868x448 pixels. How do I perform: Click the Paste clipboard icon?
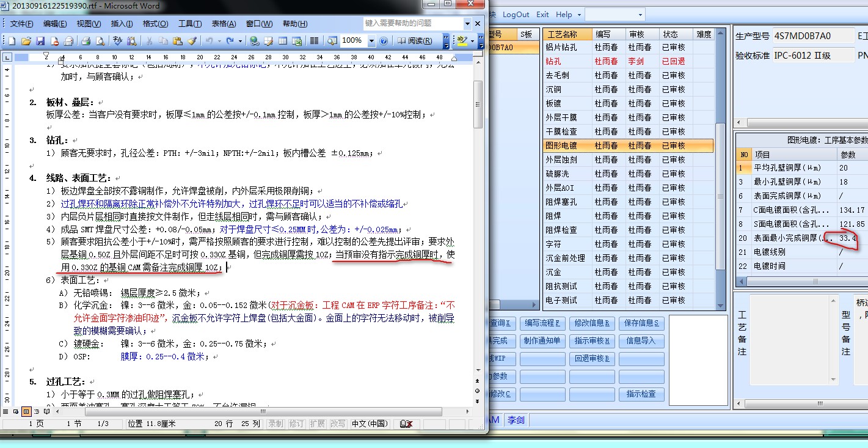178,41
